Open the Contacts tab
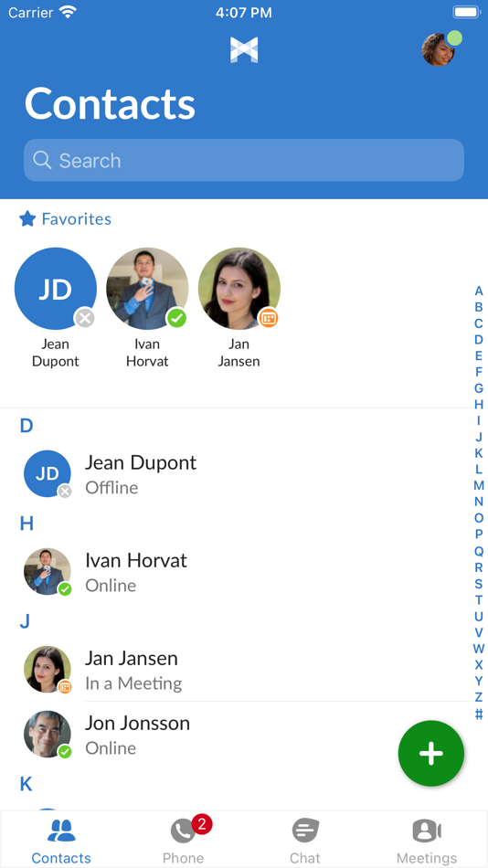Screen dimensions: 488x868 tap(61, 841)
